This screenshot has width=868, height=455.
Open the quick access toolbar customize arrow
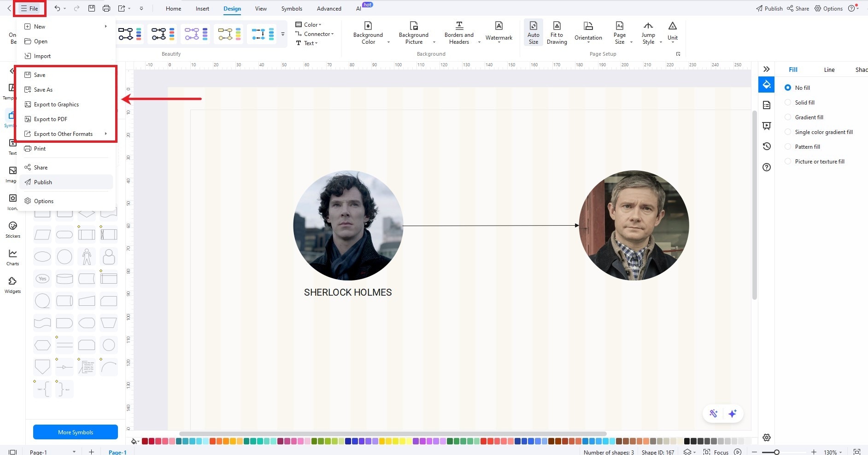point(141,8)
